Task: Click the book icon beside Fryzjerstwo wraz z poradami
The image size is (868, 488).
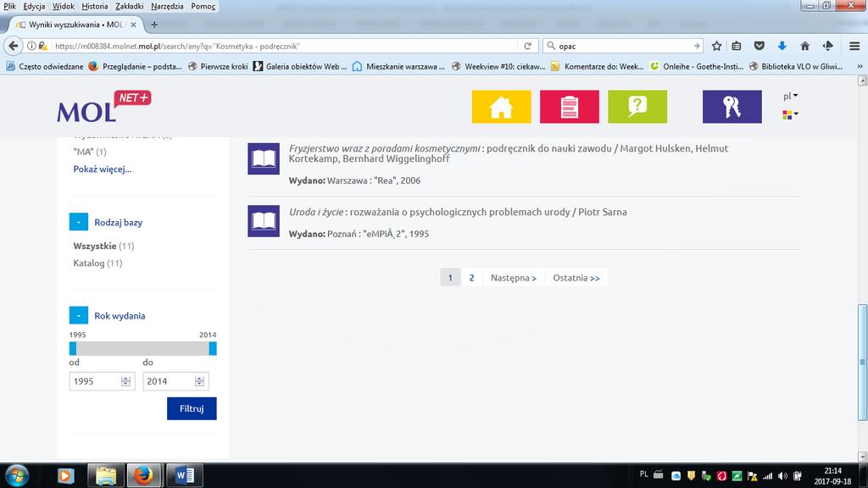Action: click(x=264, y=158)
